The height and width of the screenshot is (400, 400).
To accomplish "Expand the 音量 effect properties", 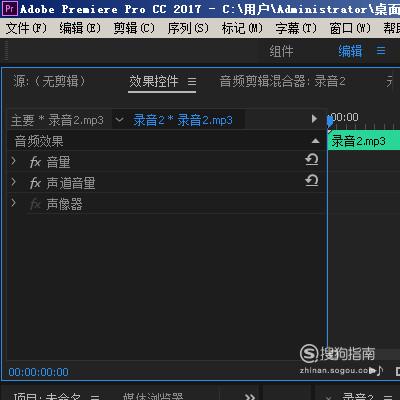I will (x=13, y=161).
